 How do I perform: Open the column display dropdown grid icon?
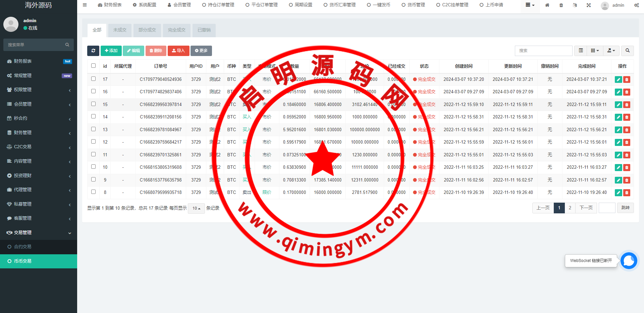pos(594,51)
